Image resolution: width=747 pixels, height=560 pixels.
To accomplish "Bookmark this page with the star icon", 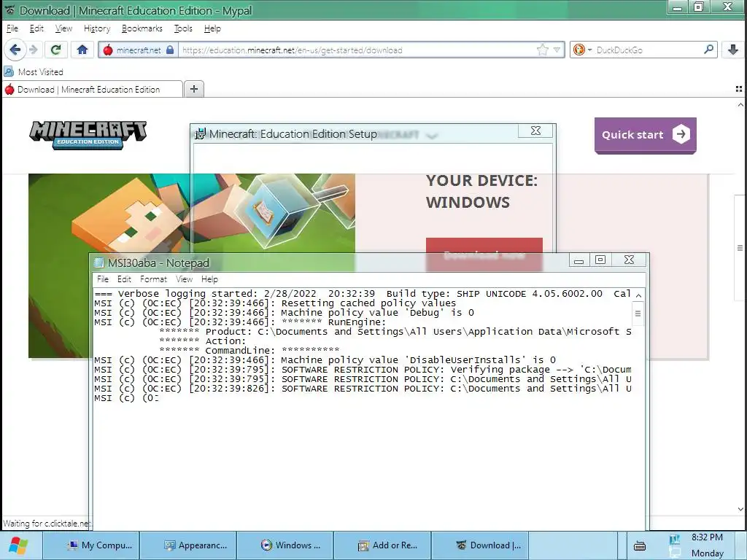I will 542,50.
